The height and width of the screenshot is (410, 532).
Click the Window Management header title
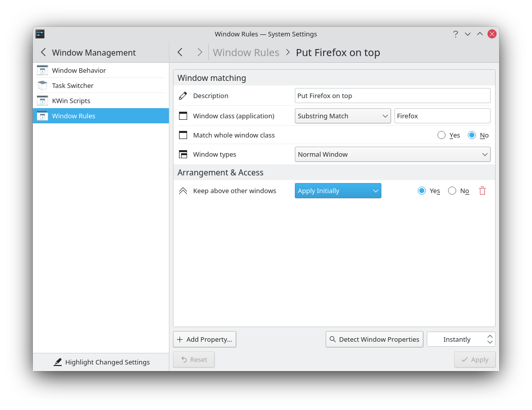click(x=94, y=53)
